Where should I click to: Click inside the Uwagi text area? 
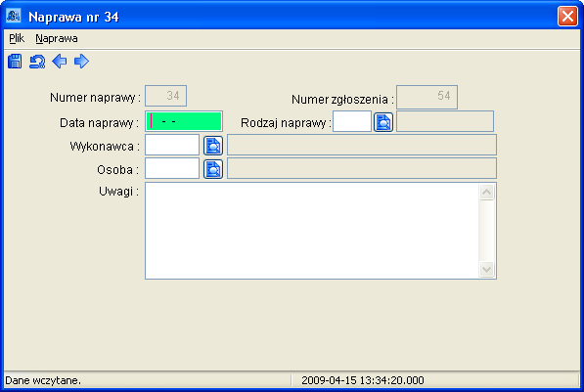pyautogui.click(x=312, y=231)
